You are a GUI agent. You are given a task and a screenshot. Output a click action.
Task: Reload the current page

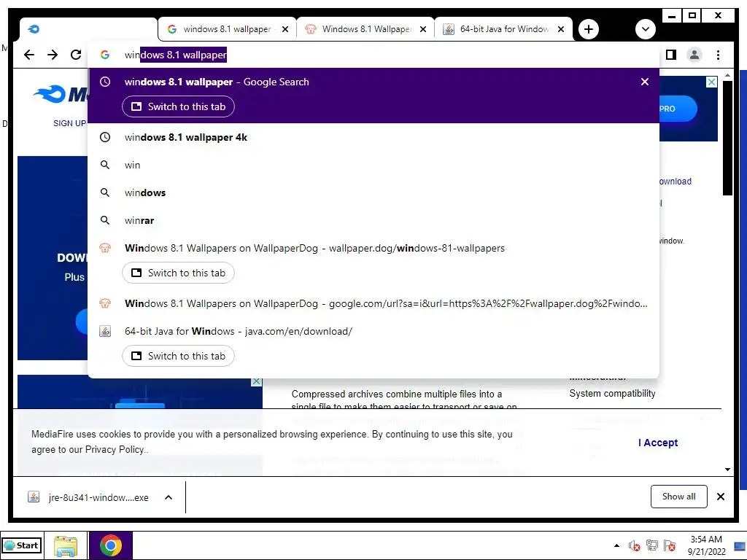point(76,55)
